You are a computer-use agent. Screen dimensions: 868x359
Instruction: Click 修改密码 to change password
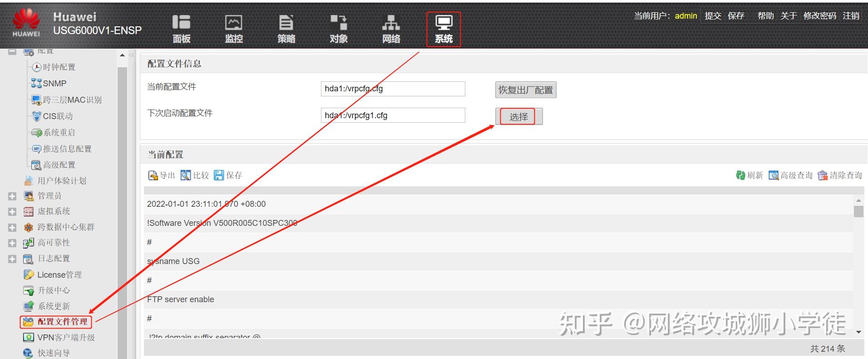819,16
